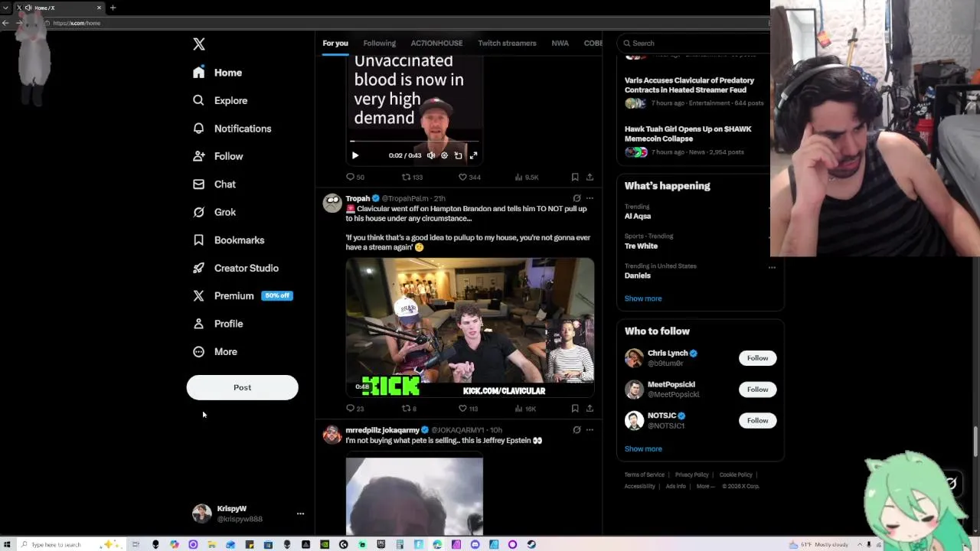The width and height of the screenshot is (980, 551).
Task: Enter fullscreen on the video
Action: click(473, 155)
